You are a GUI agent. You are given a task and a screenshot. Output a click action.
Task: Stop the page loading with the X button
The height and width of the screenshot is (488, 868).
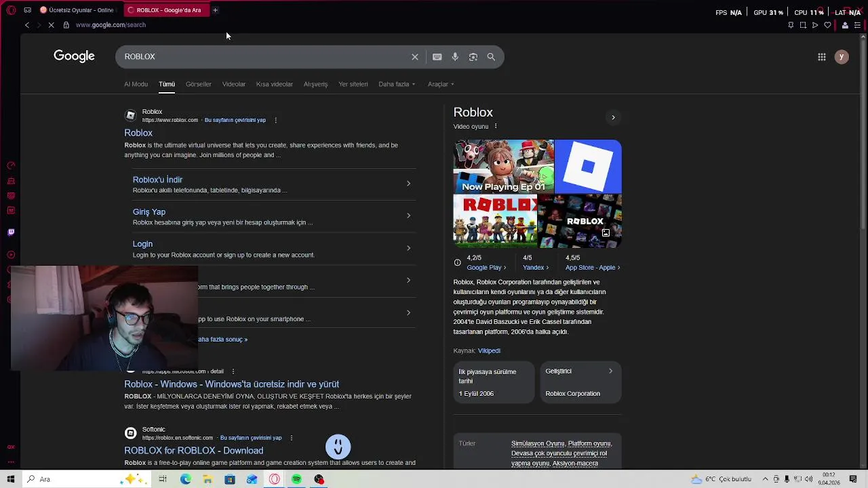51,25
